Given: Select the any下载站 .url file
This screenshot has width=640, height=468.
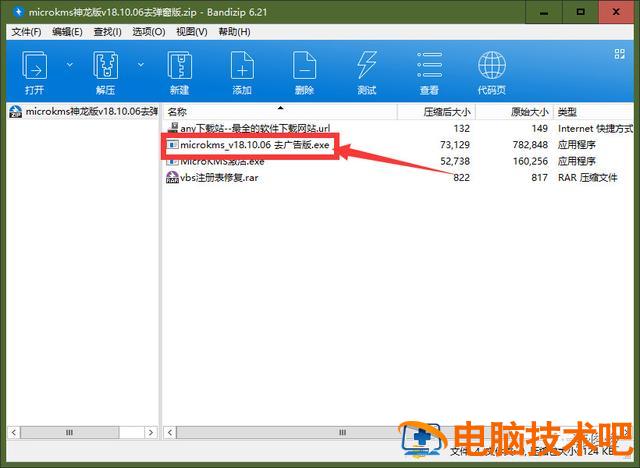Looking at the screenshot, I should [255, 128].
